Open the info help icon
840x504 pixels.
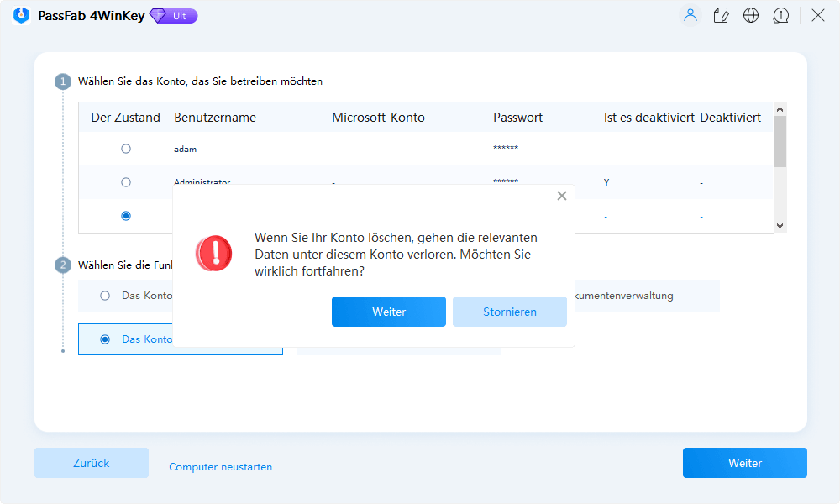781,15
